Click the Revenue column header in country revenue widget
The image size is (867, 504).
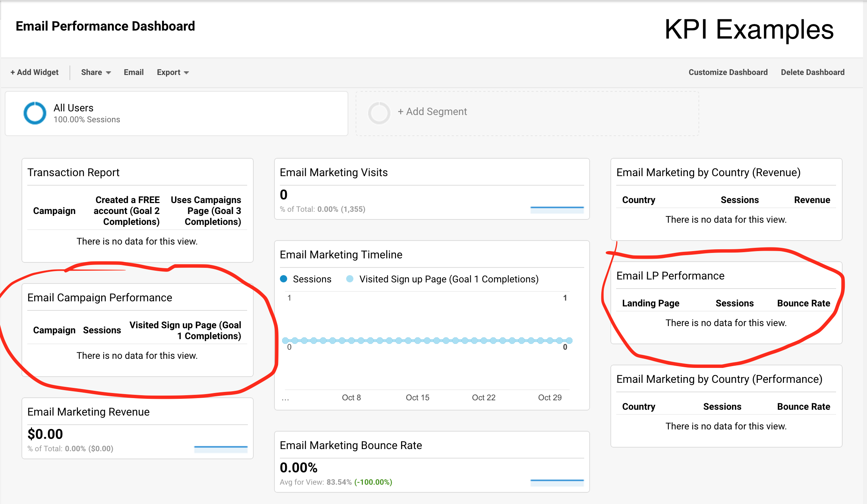812,200
